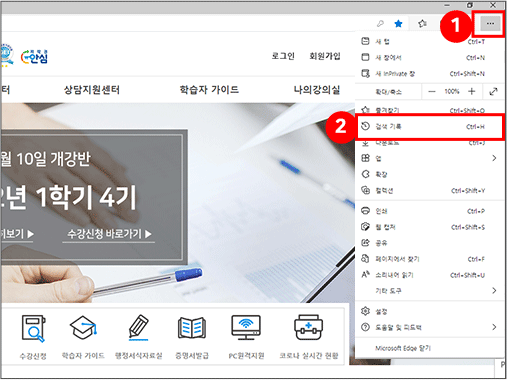Expand 도움말 및 피드백 submenu
Screen dimensions: 507x380
tap(430, 327)
